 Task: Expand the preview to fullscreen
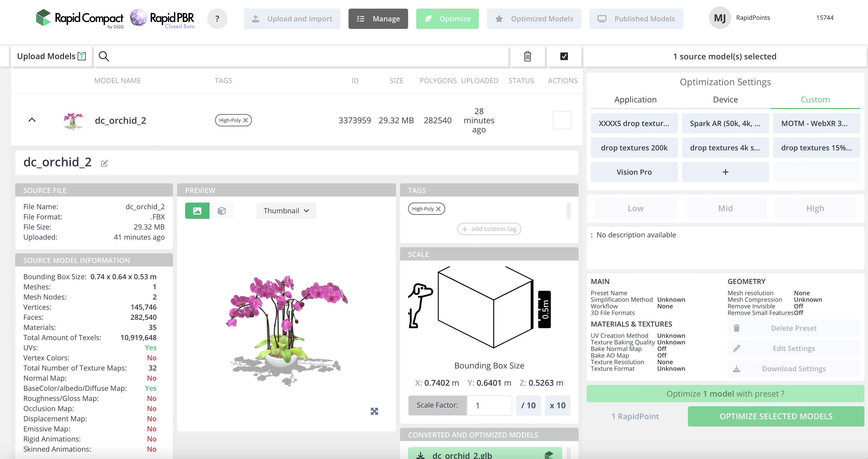(374, 411)
